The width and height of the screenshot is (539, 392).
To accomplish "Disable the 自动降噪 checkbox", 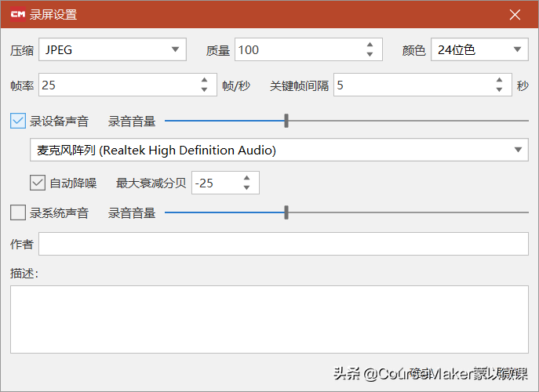I will point(38,183).
